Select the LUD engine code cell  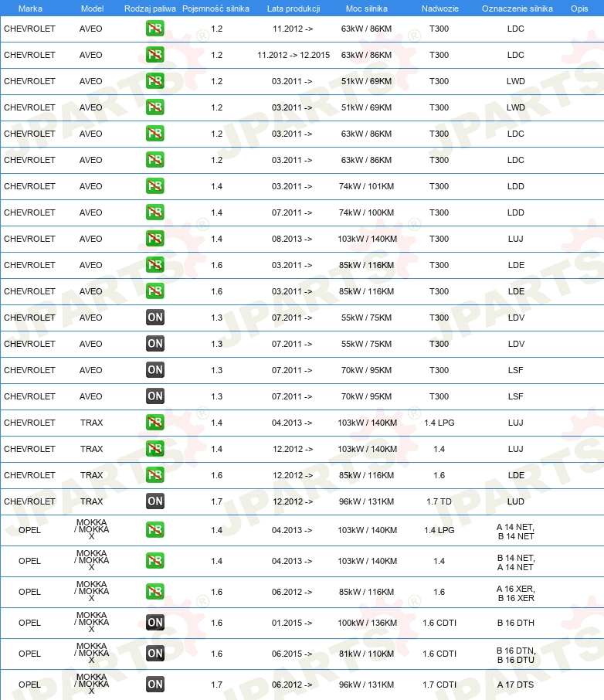[x=516, y=501]
